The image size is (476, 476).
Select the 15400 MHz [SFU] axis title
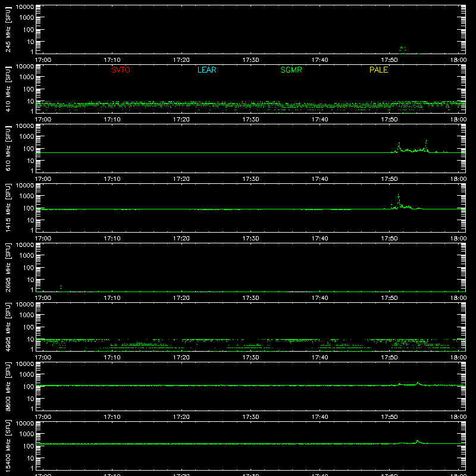click(x=8, y=446)
